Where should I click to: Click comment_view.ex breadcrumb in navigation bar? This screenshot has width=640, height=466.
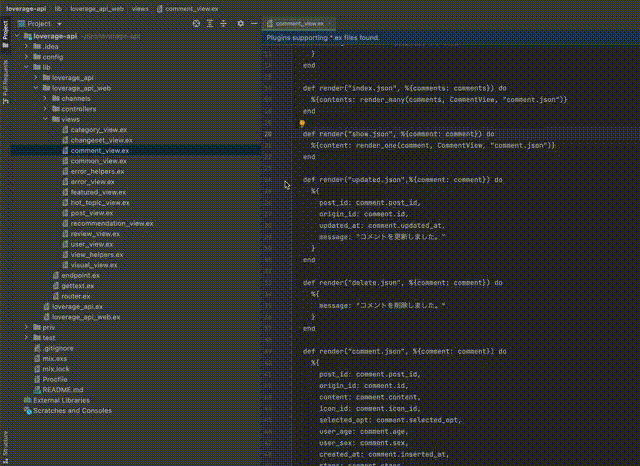(x=188, y=9)
